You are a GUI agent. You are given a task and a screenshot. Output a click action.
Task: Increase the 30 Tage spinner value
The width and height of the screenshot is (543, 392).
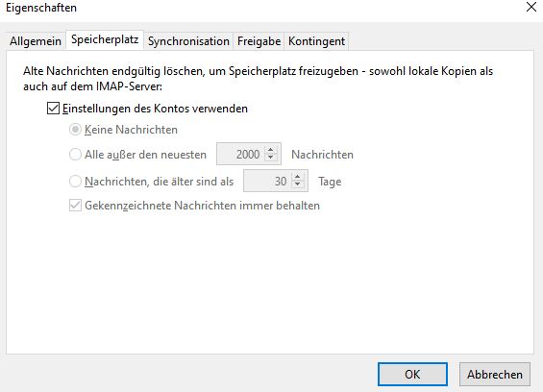298,177
